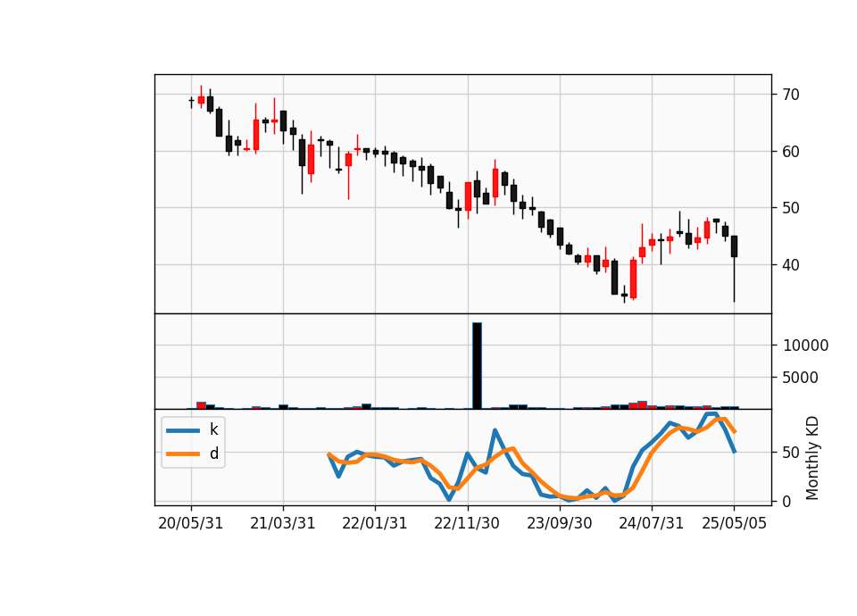Click the tallest black volume bar
This screenshot has width=857, height=616.
[477, 366]
